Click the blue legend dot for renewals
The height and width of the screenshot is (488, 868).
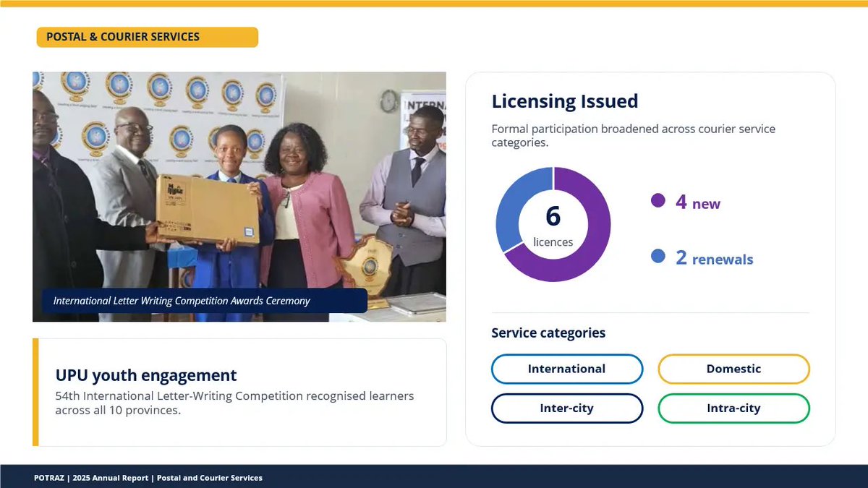coord(658,256)
